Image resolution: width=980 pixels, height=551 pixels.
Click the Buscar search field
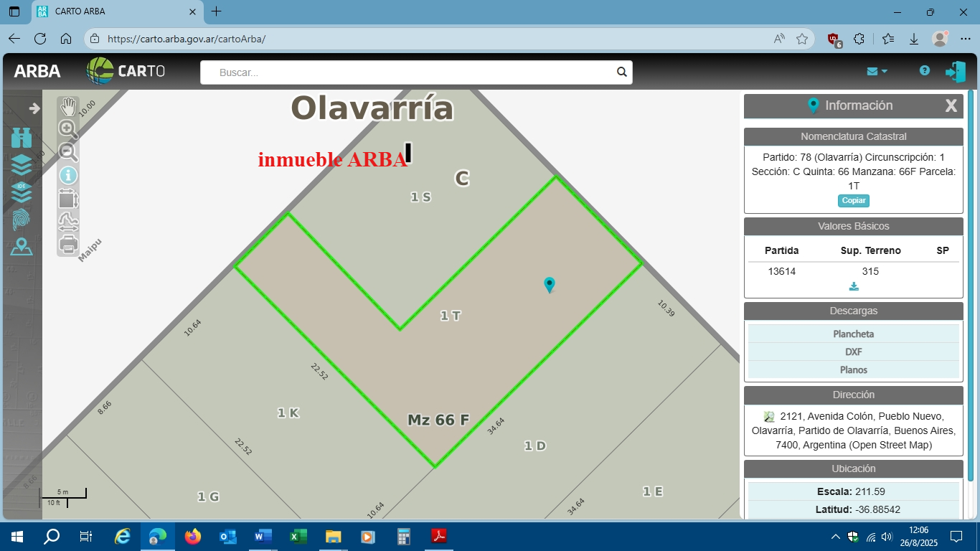coord(409,72)
